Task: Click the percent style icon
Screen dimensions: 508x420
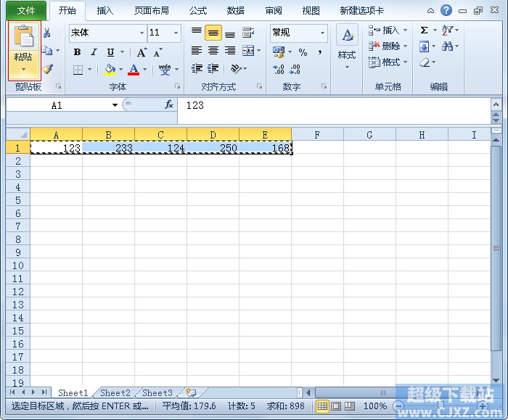Action: (303, 52)
